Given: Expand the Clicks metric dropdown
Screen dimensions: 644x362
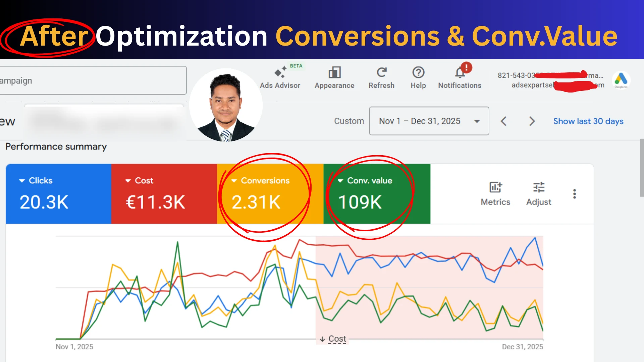Looking at the screenshot, I should (22, 181).
